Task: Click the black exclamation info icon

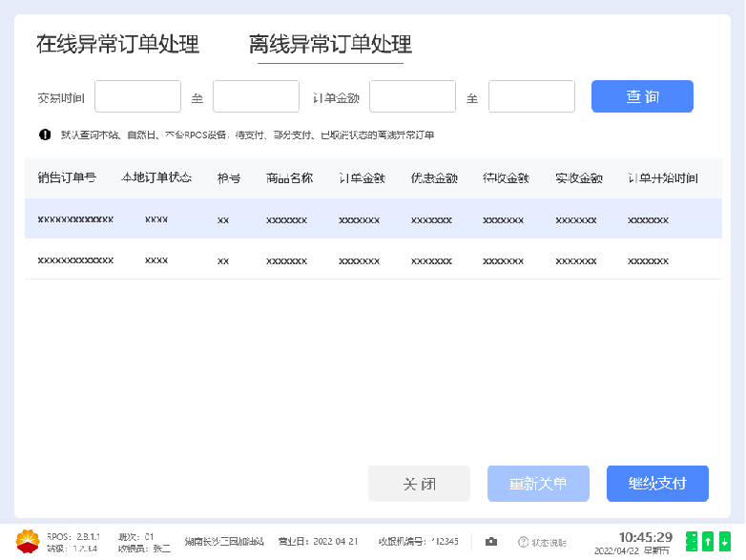Action: (x=45, y=135)
